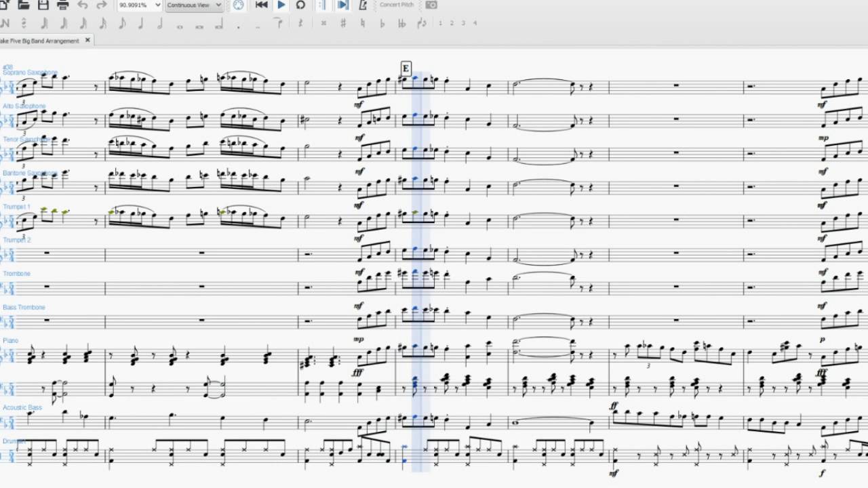Click the Piano staff label
Viewport: 868px width, 488px height.
coord(10,340)
